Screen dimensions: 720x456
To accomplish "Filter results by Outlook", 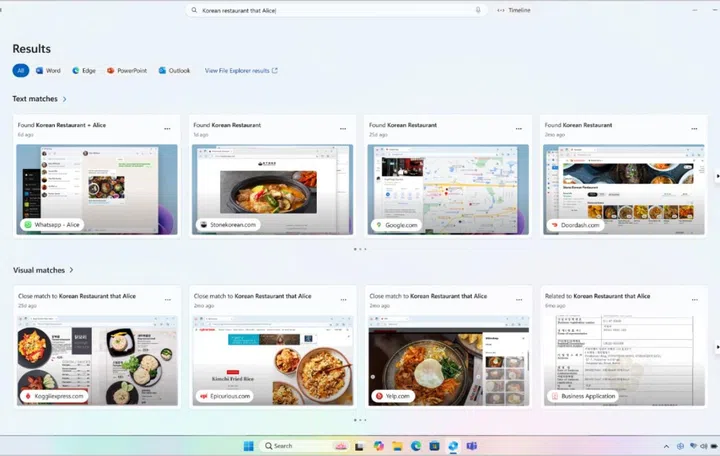I will pos(174,71).
